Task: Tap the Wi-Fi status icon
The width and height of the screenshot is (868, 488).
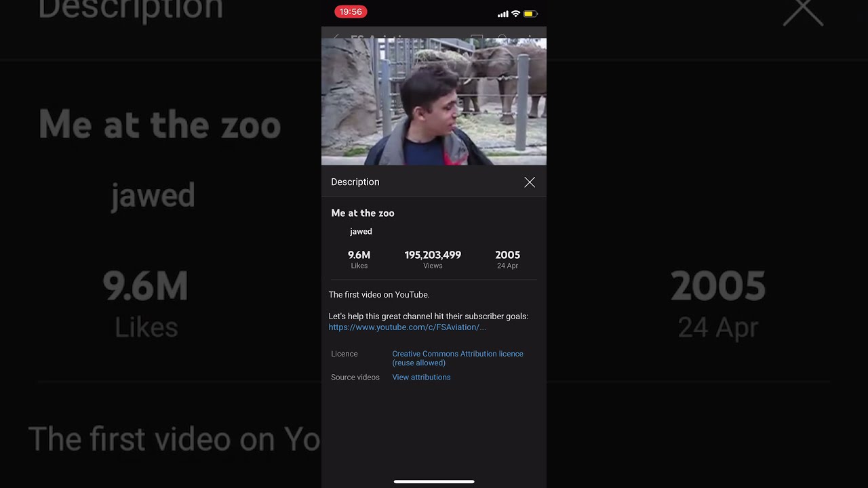Action: [515, 14]
